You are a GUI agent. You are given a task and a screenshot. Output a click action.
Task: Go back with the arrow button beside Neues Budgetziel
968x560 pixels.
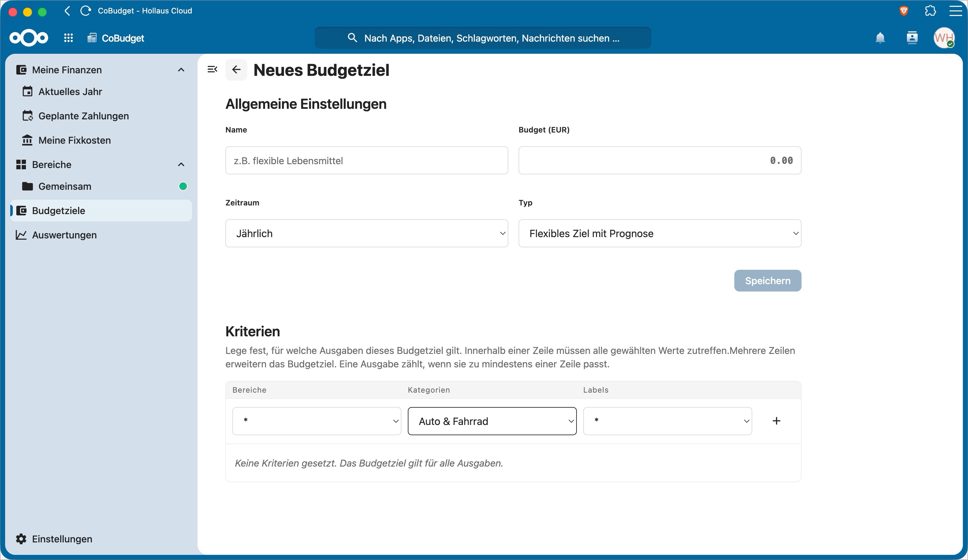(x=236, y=69)
